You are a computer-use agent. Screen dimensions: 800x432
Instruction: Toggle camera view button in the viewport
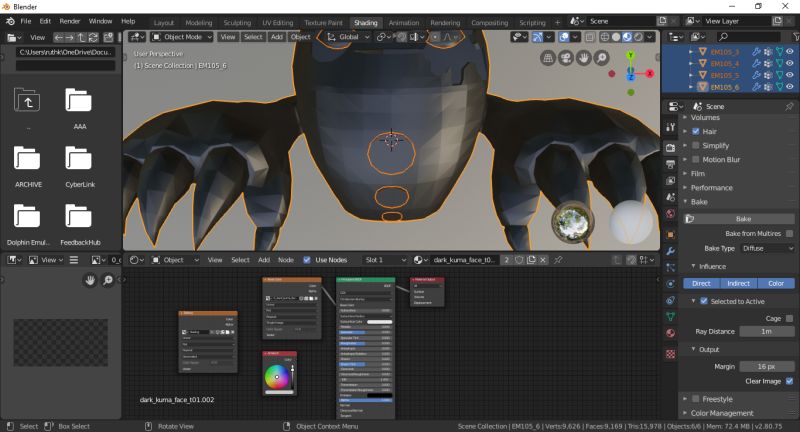tap(566, 58)
